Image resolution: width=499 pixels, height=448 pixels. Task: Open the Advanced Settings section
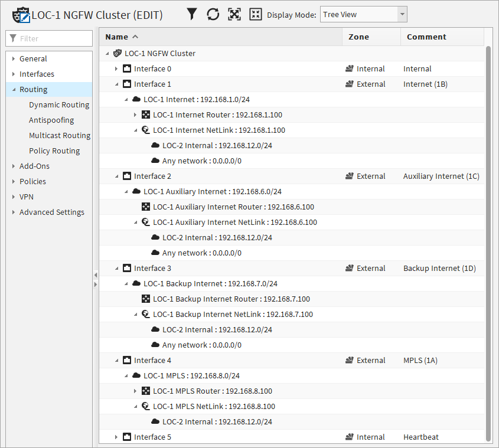(x=52, y=212)
